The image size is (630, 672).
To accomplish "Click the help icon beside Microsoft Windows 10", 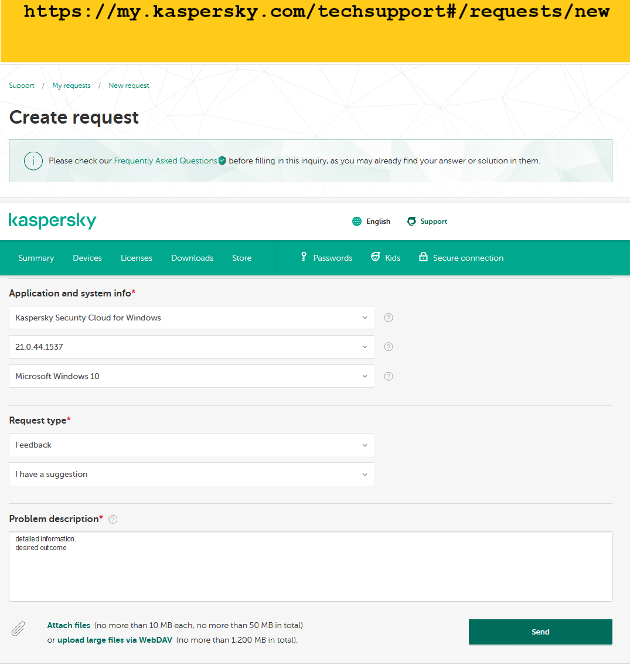I will tap(389, 376).
